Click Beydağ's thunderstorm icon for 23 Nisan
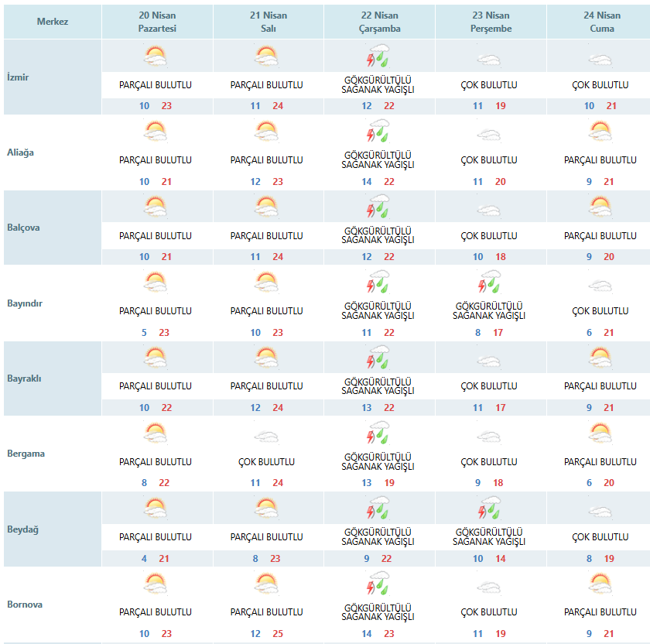Screen dimensions: 650x644 pos(489,509)
